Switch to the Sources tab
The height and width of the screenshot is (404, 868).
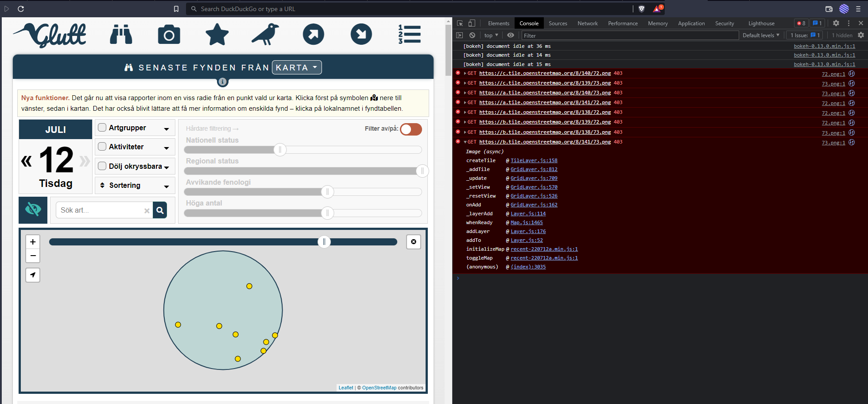pyautogui.click(x=558, y=23)
